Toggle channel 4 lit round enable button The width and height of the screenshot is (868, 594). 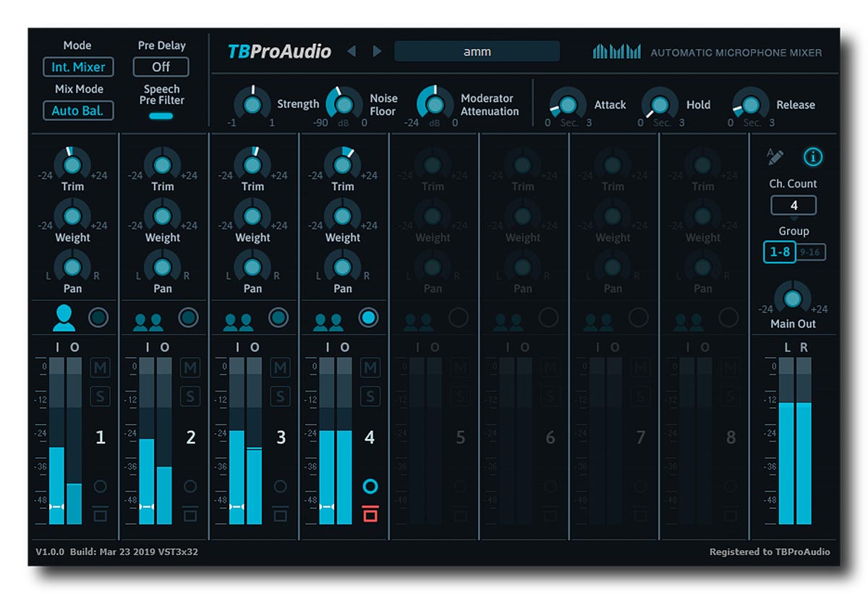(368, 317)
